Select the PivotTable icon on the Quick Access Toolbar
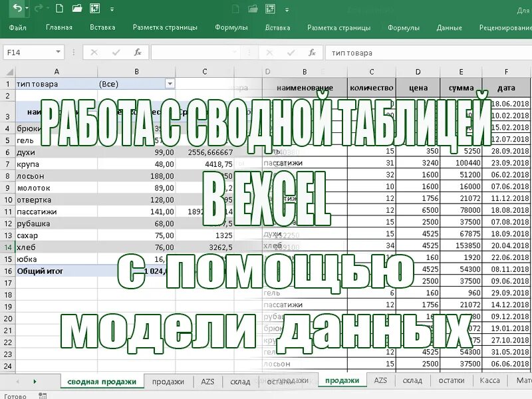 pyautogui.click(x=94, y=9)
